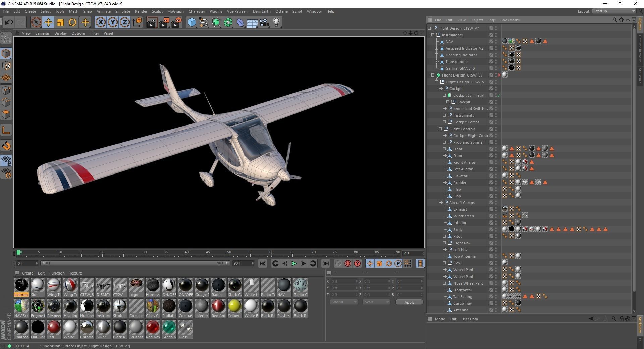The image size is (644, 349).
Task: Collapse the Aircraft Comps group
Action: [440, 203]
